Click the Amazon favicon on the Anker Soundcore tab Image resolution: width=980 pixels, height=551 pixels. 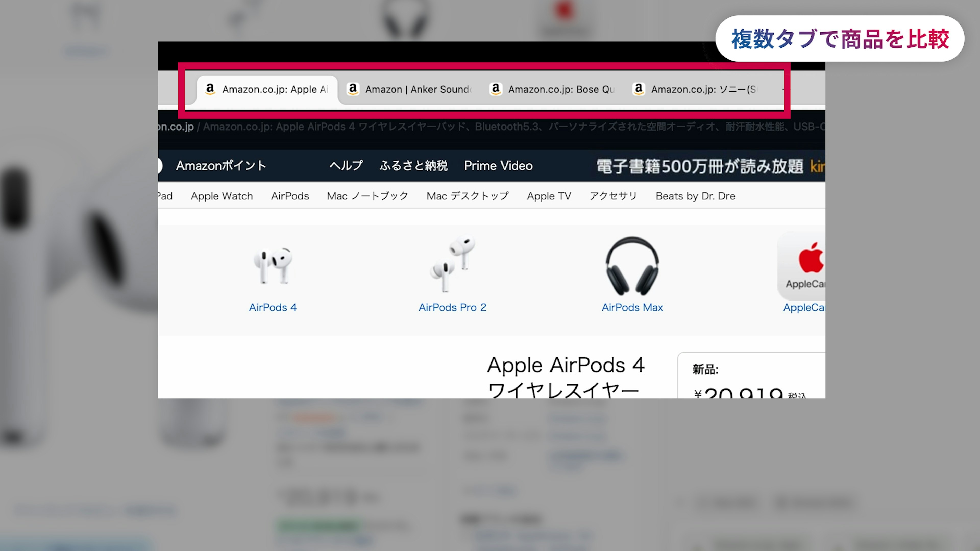pos(353,89)
